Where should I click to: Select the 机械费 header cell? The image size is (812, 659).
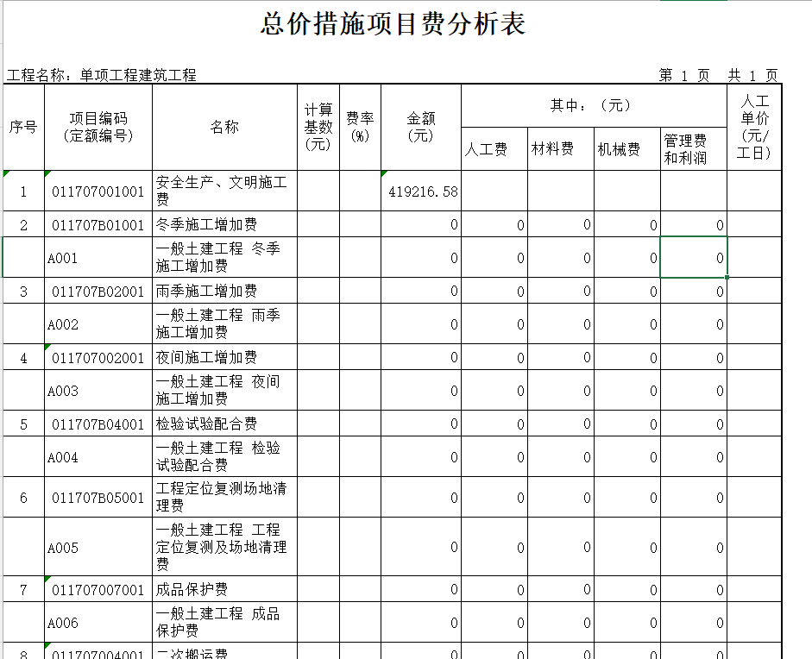627,149
